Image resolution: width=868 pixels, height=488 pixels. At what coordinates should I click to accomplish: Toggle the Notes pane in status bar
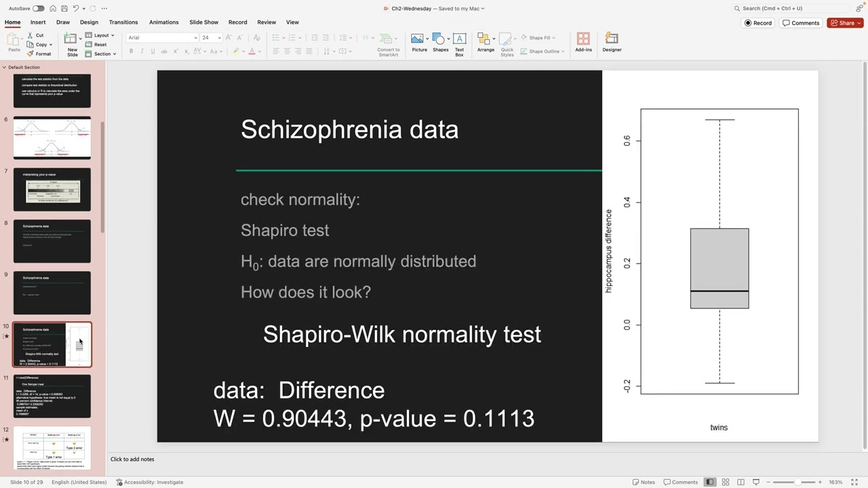644,482
